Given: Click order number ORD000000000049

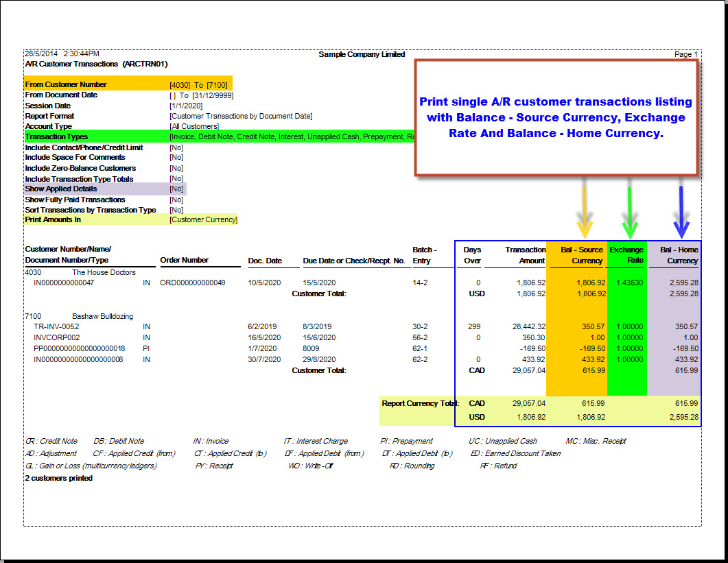Looking at the screenshot, I should 193,283.
